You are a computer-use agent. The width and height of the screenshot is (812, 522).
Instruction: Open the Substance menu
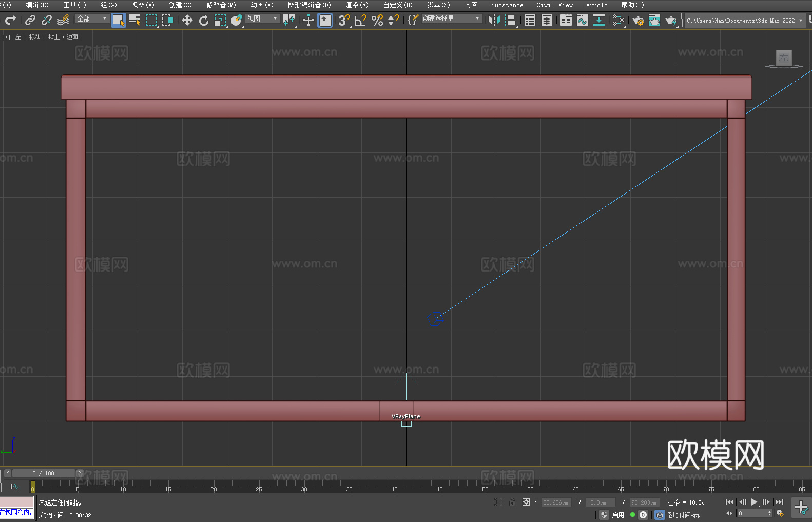point(507,5)
